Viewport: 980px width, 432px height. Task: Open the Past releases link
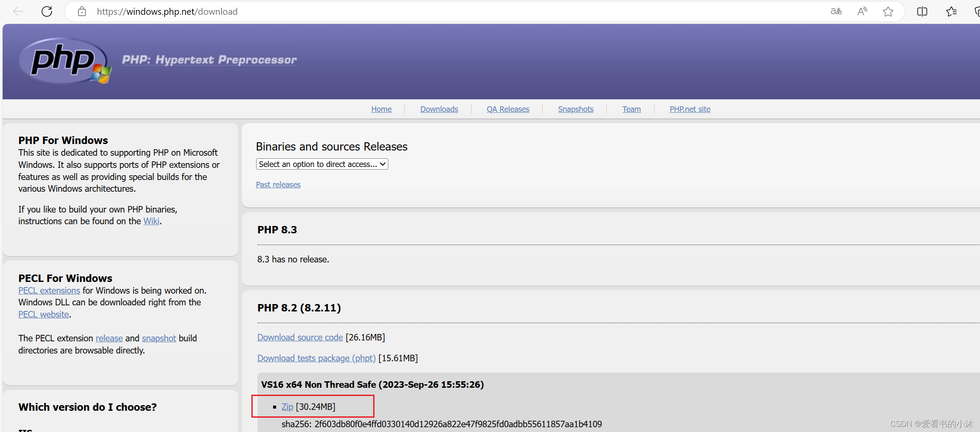[278, 185]
